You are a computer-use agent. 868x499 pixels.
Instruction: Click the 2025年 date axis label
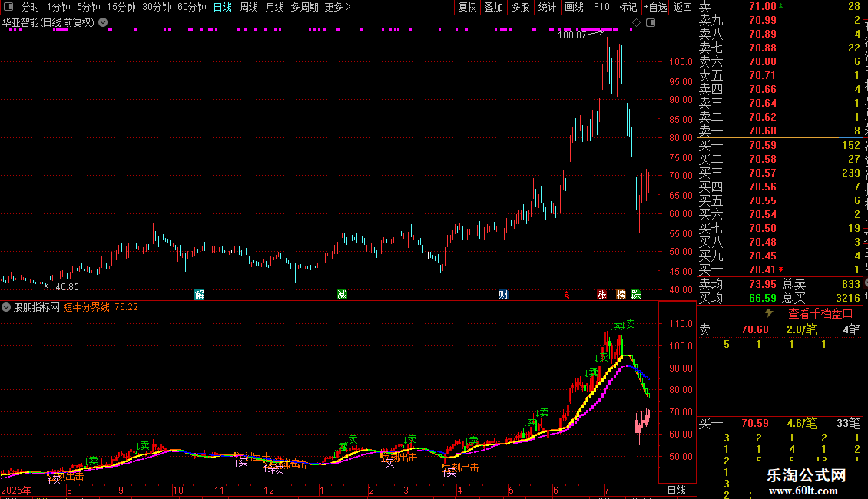coord(16,490)
